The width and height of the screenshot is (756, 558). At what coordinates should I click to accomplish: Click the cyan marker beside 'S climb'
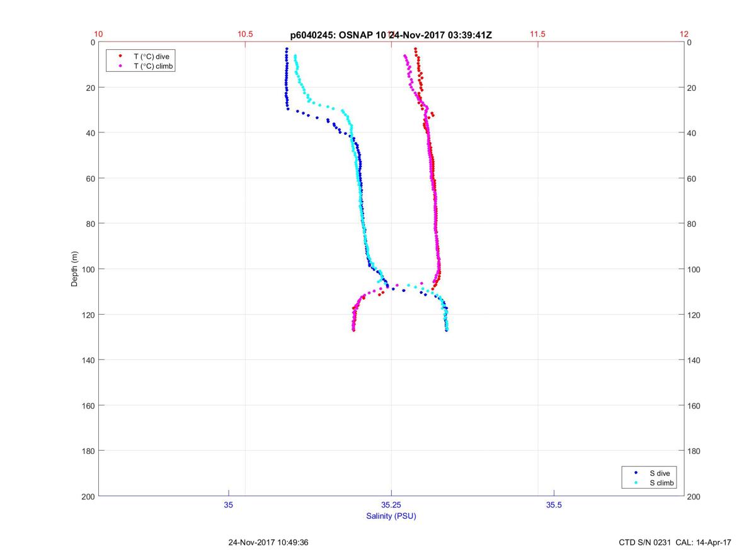pos(636,483)
